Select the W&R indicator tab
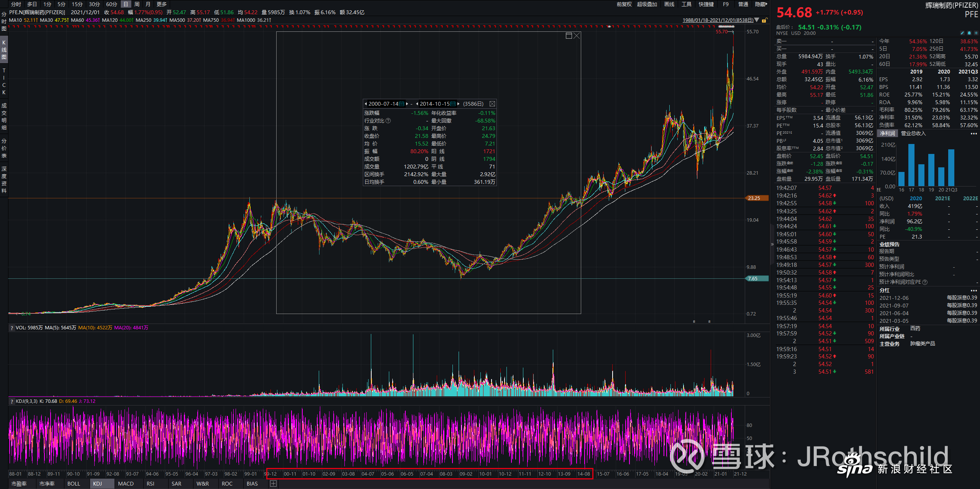 (203, 484)
